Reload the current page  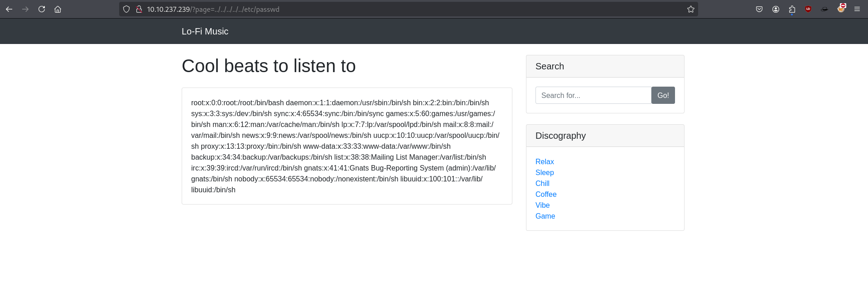42,9
